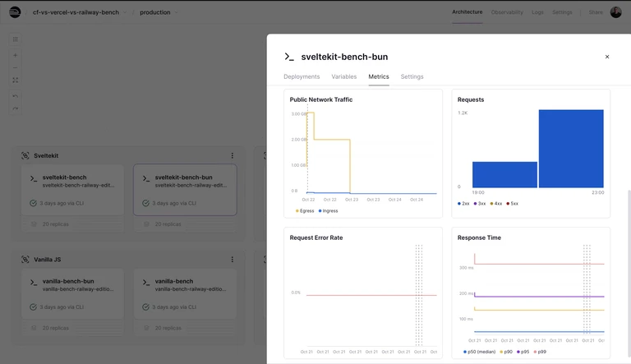Toggle the p99 legend series
631x364 pixels.
click(540, 352)
